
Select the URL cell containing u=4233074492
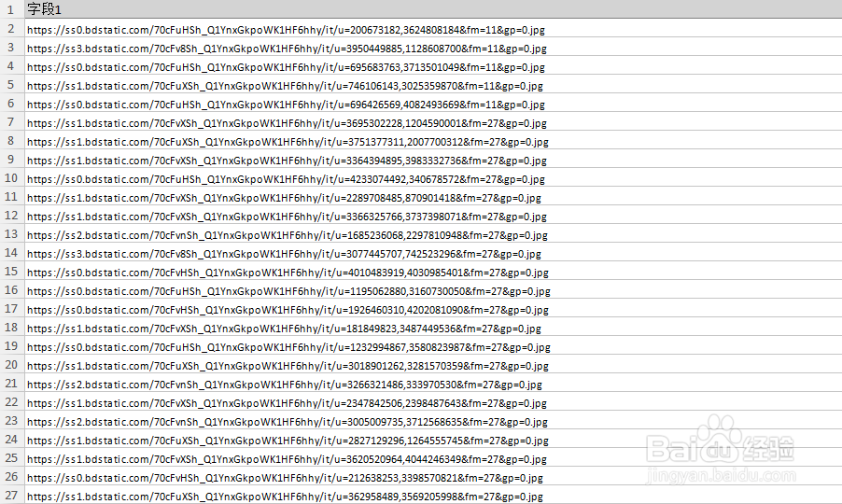(433, 177)
